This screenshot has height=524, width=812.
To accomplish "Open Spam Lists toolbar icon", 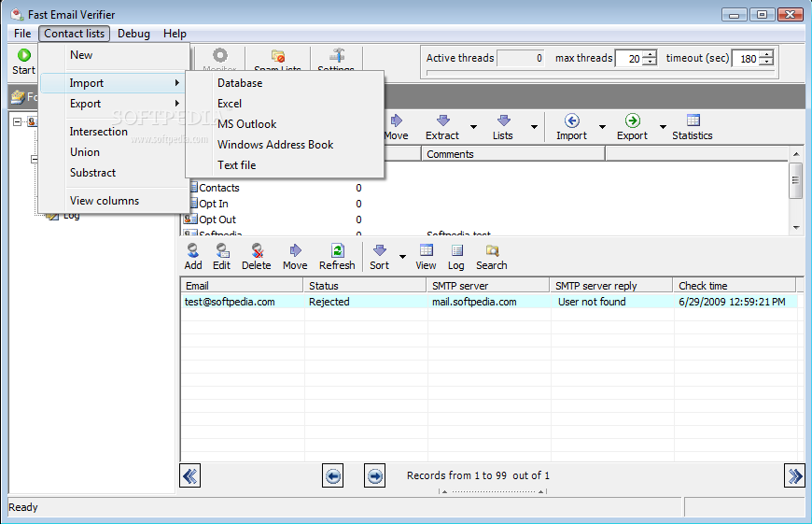I will tap(278, 55).
